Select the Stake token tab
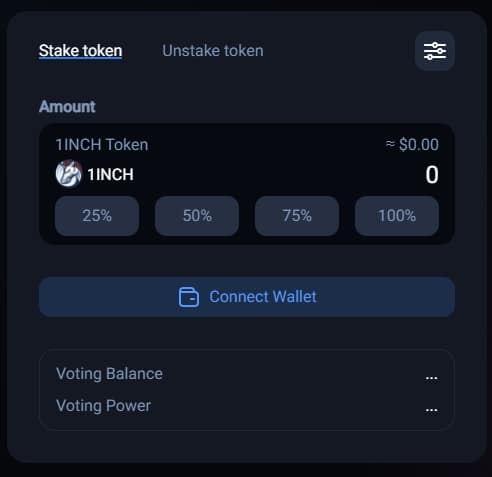492x477 pixels. tap(80, 51)
